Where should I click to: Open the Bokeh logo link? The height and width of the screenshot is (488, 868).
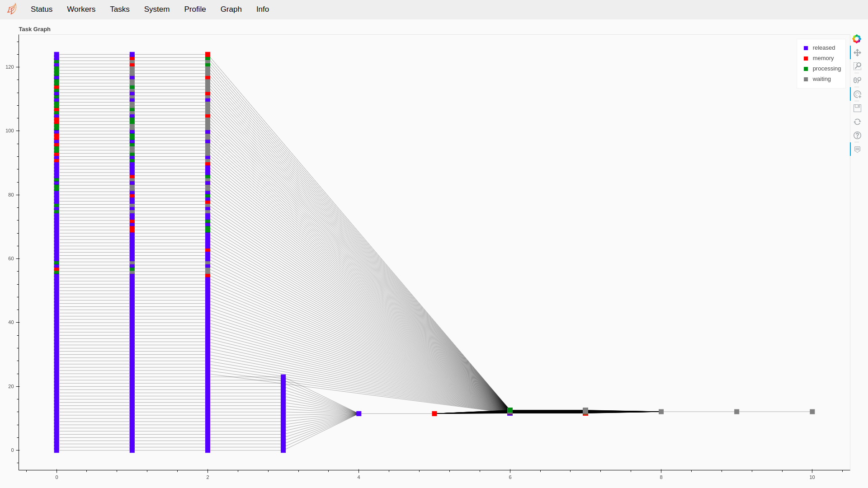click(857, 39)
